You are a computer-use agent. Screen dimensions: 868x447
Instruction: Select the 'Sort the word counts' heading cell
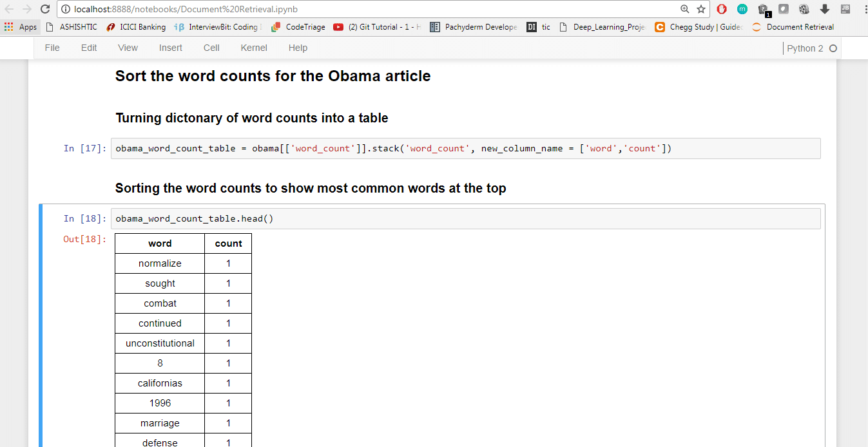[x=273, y=76]
